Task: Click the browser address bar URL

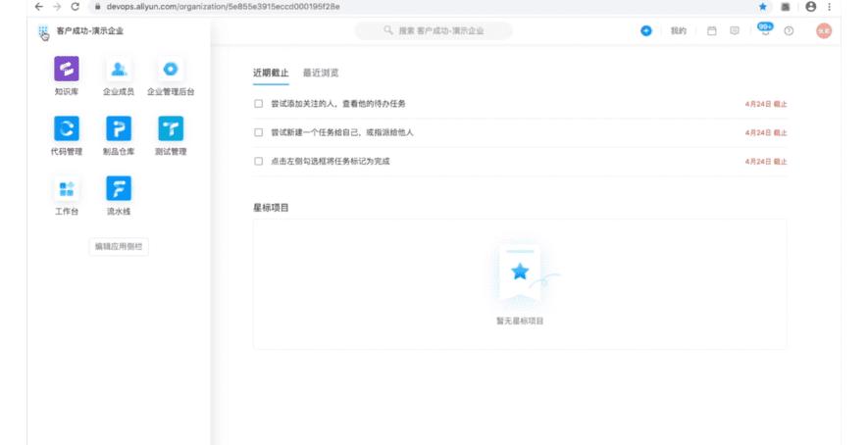Action: [223, 7]
